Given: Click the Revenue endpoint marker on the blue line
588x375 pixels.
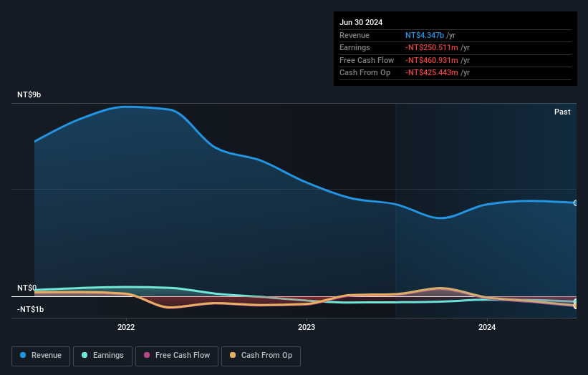Looking at the screenshot, I should [x=576, y=203].
